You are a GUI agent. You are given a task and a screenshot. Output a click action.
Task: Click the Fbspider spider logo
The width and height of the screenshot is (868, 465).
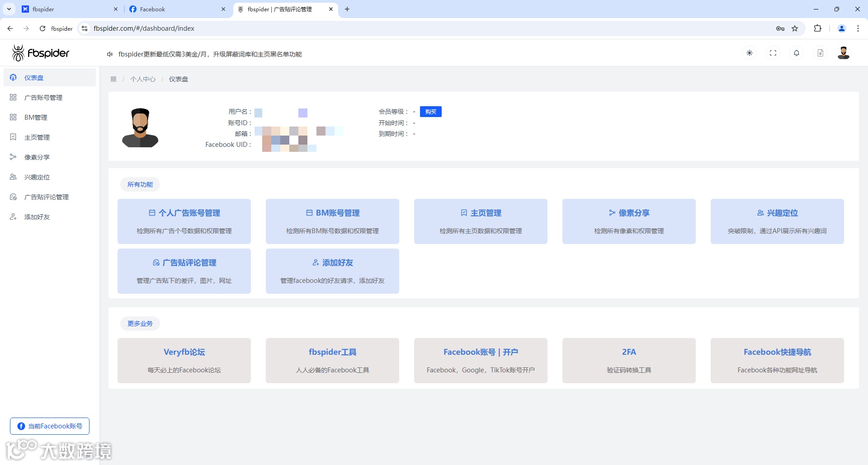click(x=41, y=53)
